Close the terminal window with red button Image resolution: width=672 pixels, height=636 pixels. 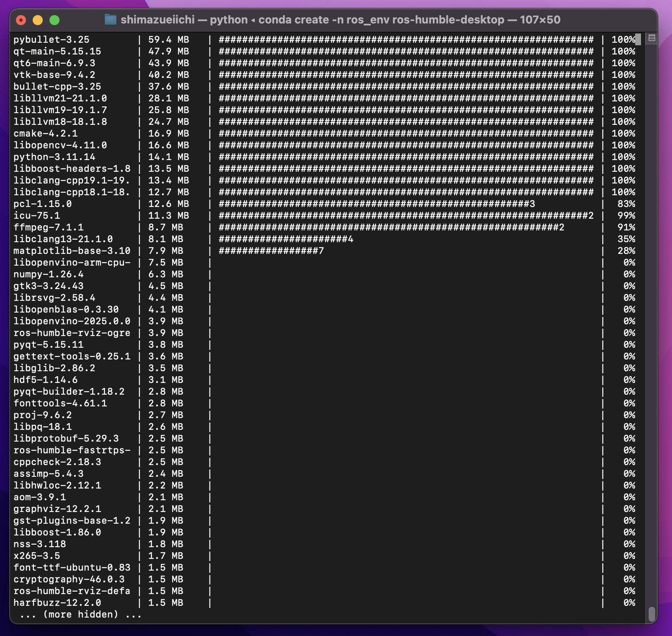pyautogui.click(x=21, y=20)
